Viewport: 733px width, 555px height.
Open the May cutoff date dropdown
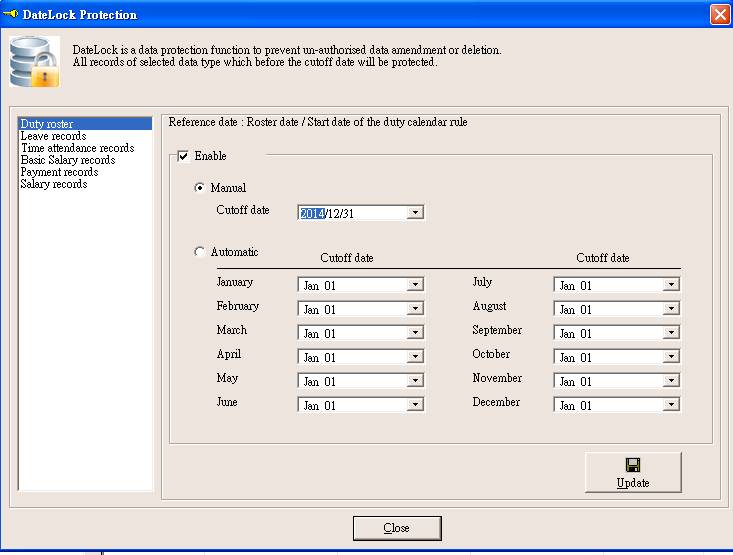pyautogui.click(x=415, y=381)
